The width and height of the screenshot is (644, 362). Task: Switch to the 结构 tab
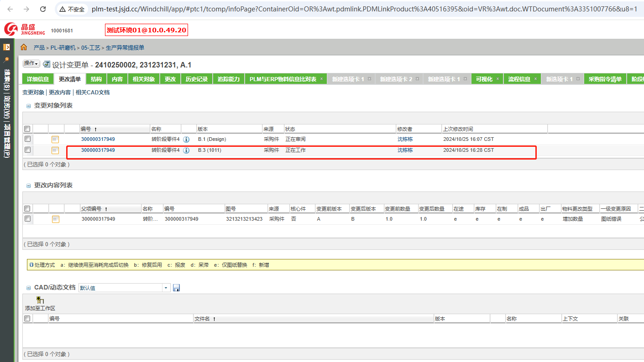click(x=97, y=78)
